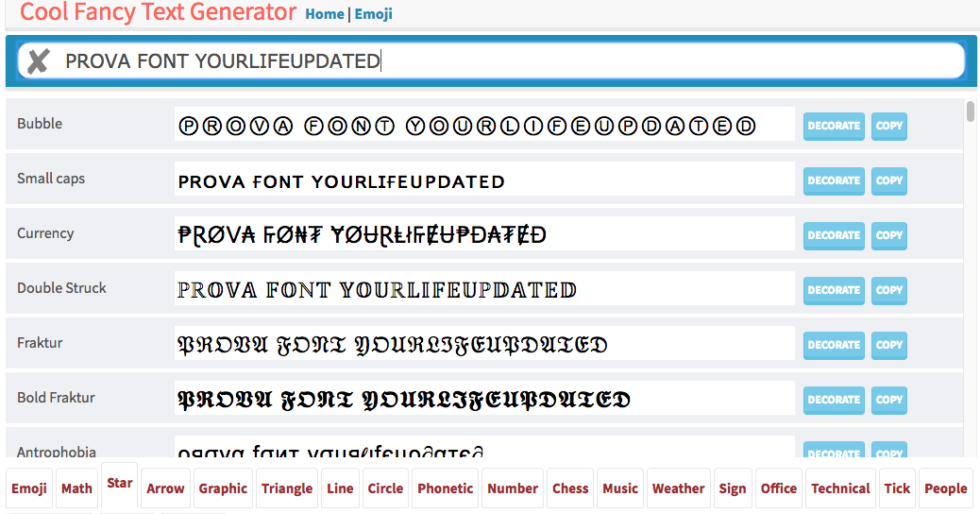This screenshot has height=514, width=980.
Task: Click the results list scrollbar
Action: click(971, 111)
